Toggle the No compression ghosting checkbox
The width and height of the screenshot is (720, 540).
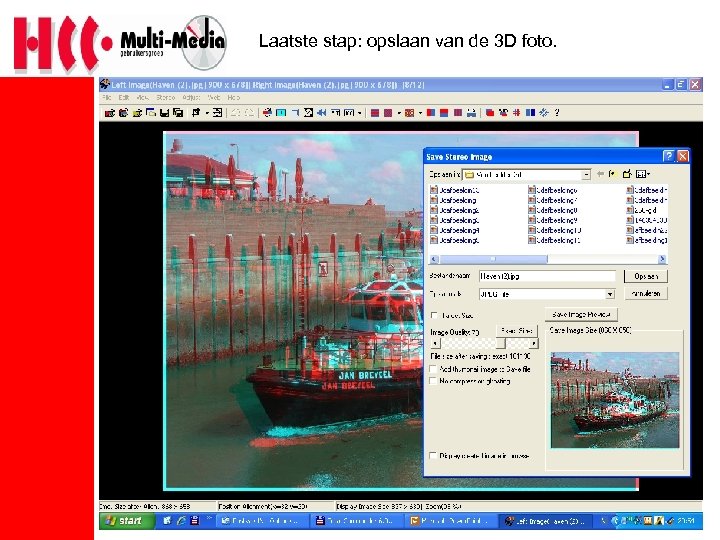tap(433, 381)
